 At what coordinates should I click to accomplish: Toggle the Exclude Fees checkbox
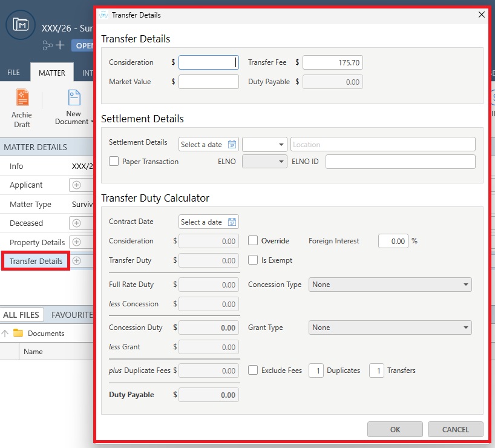[254, 371]
